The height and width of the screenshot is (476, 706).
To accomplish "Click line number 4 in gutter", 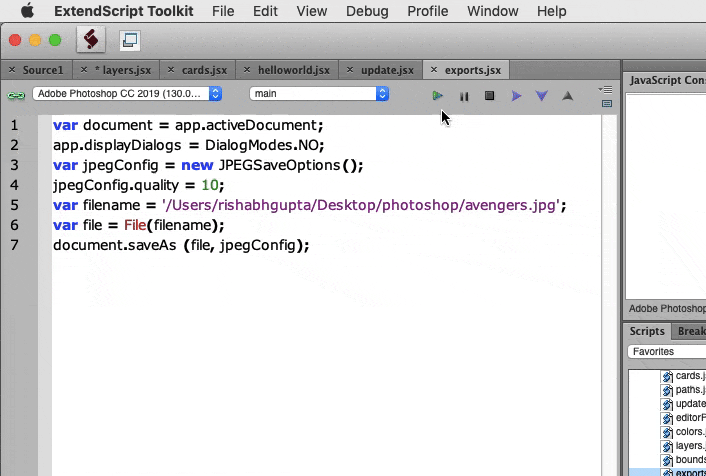I will 14,185.
